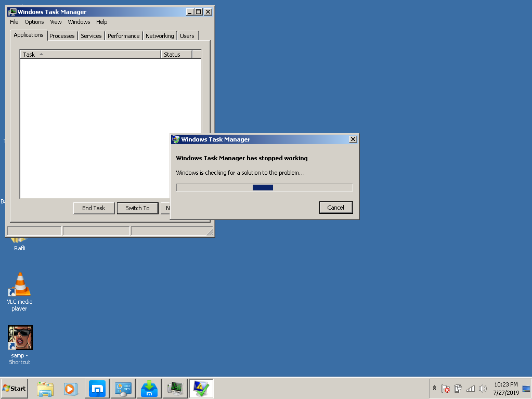Minimize the Task Manager window
This screenshot has width=532, height=399.
190,12
